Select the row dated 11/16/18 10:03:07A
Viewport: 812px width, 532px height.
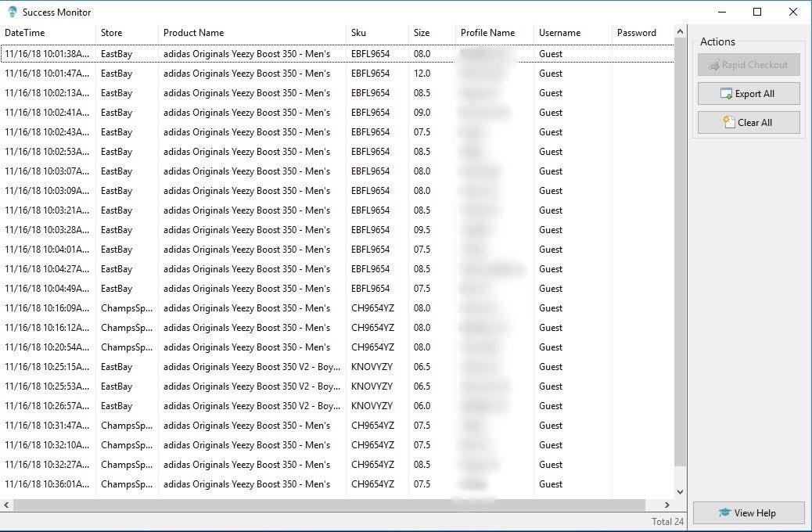(337, 171)
